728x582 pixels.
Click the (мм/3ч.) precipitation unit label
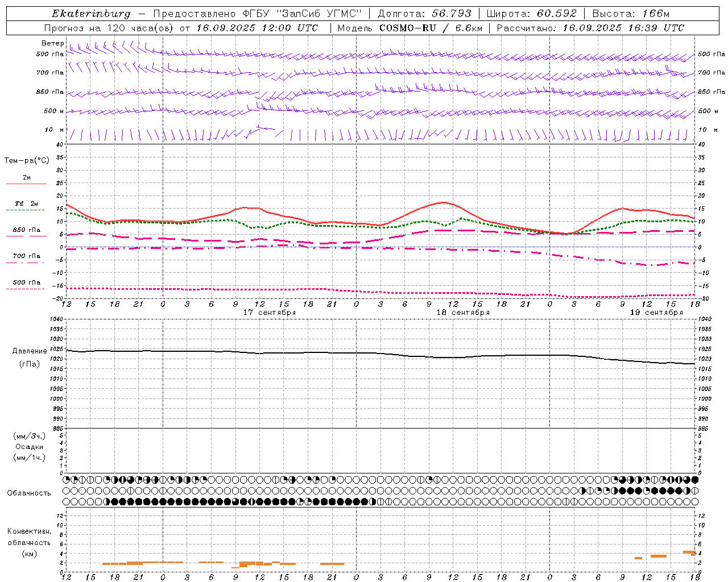coord(30,436)
